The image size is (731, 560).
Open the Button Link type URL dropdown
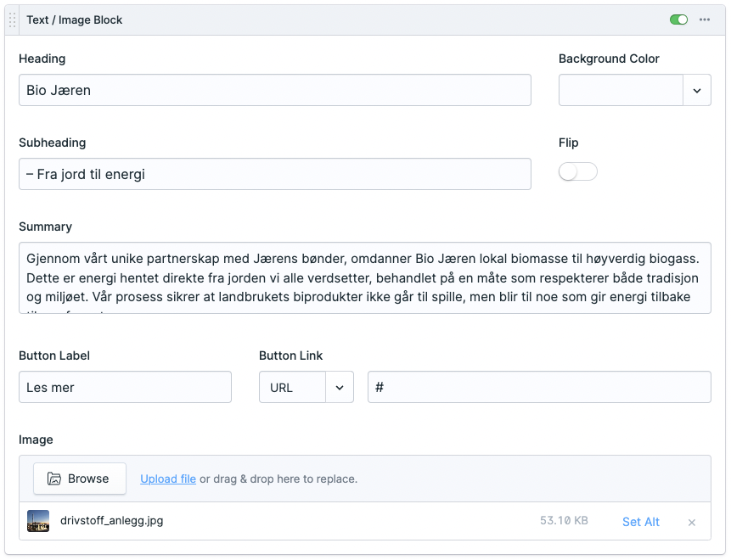coord(306,388)
